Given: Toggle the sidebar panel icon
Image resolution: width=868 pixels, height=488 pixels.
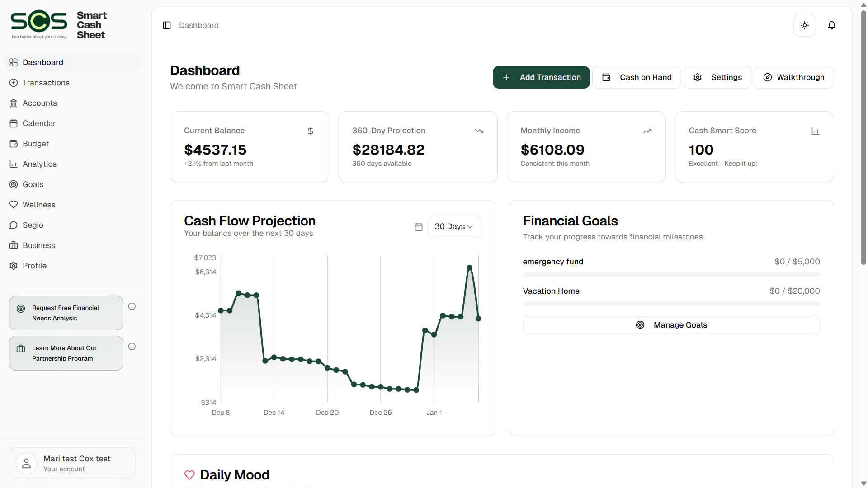Looking at the screenshot, I should 167,25.
